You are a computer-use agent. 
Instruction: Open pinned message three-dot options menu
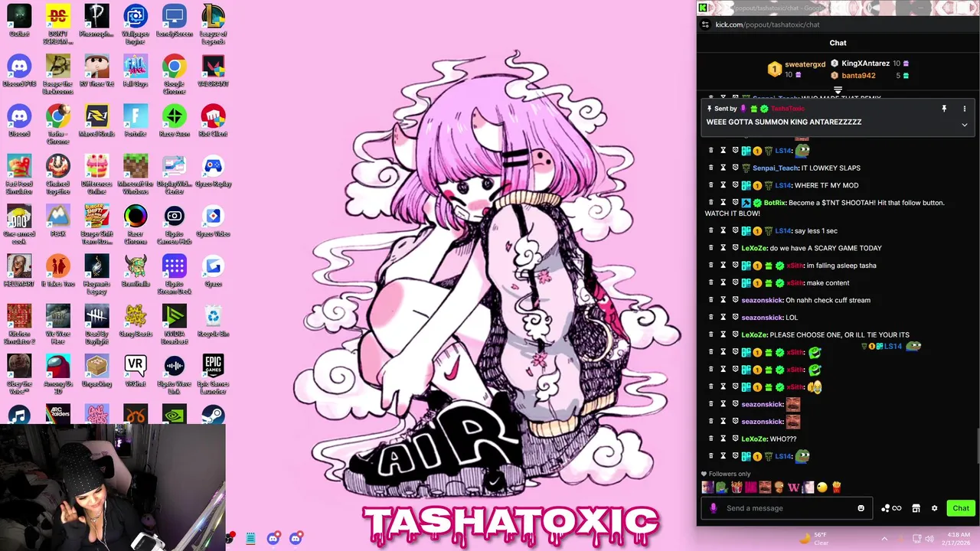(x=965, y=109)
